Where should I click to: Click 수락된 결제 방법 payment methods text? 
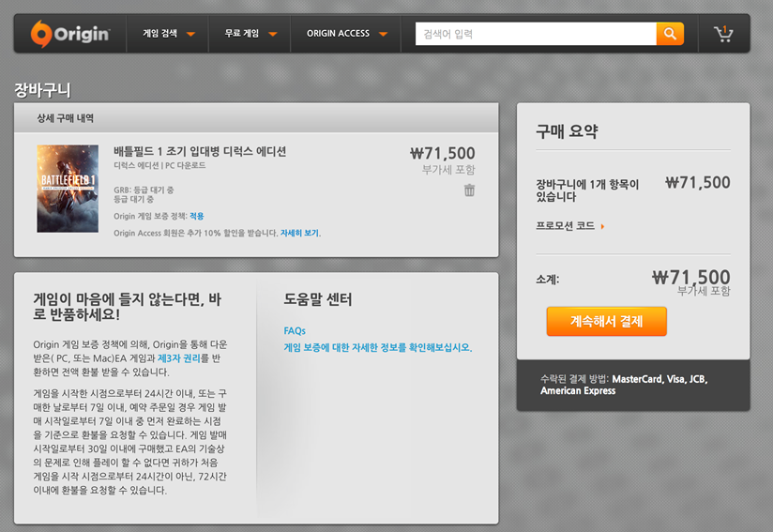pyautogui.click(x=624, y=385)
